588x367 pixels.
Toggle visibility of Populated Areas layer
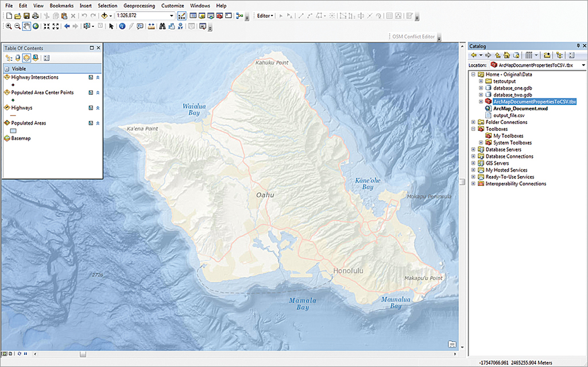click(x=91, y=123)
